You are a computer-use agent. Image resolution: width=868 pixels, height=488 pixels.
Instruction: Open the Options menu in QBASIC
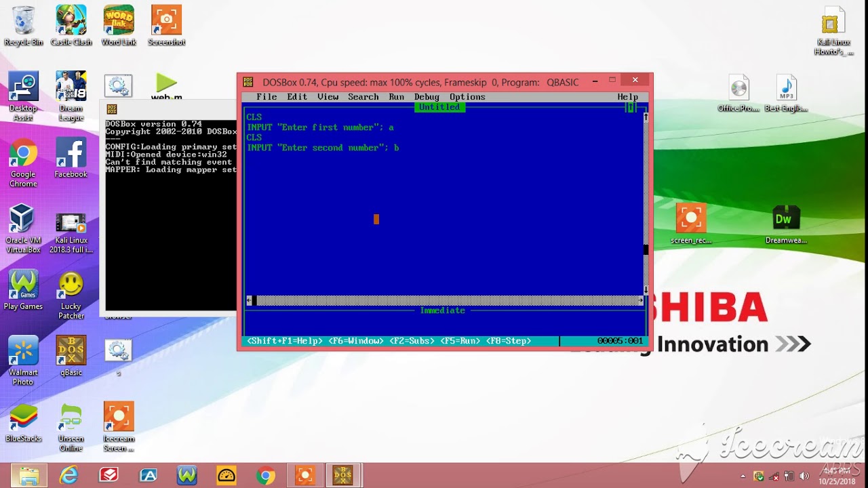(467, 97)
